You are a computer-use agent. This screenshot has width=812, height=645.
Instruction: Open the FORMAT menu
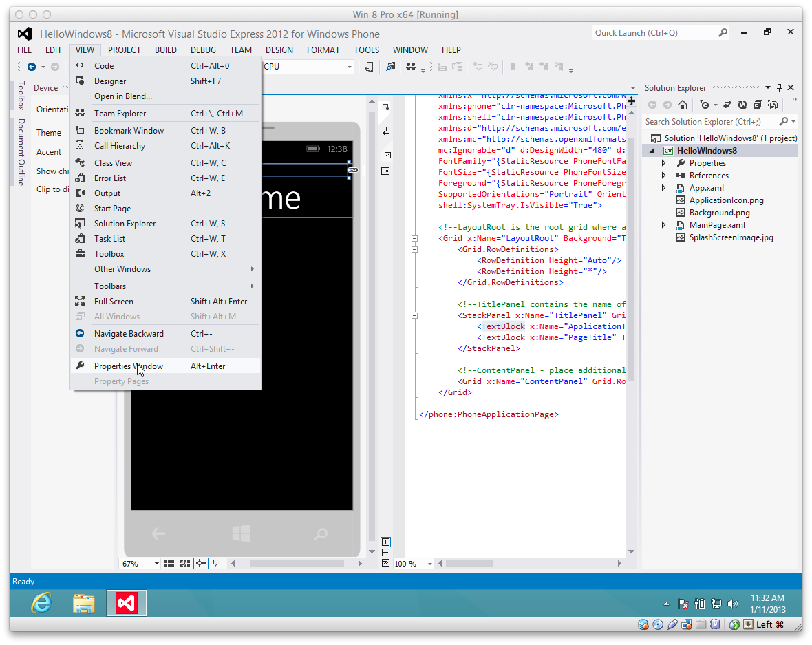pos(323,50)
